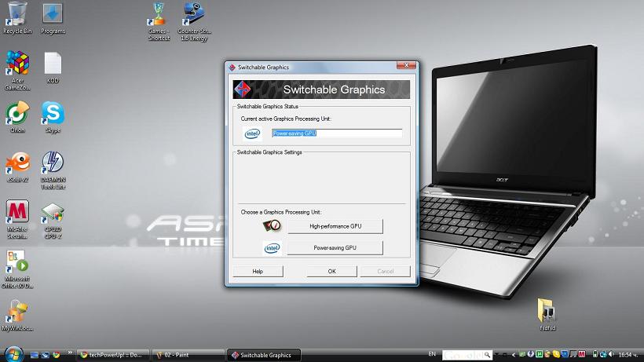Click the Intel logo in status section
The height and width of the screenshot is (362, 644).
click(253, 133)
